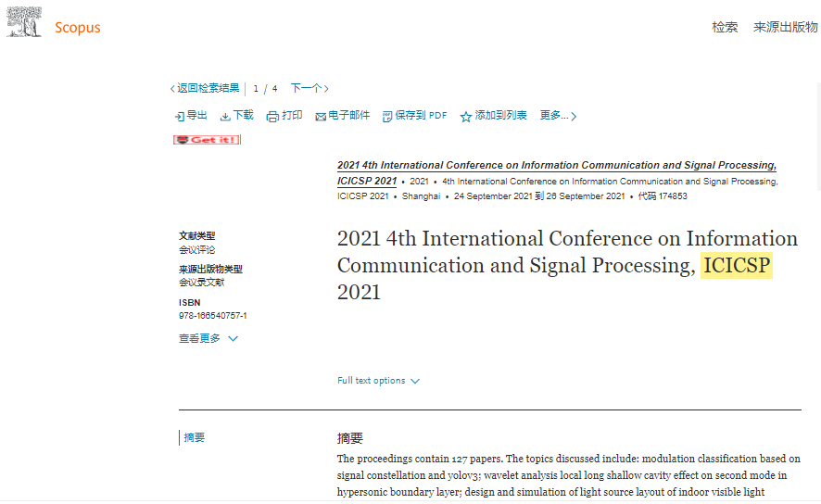Click the highlighted ICICSP title word
Screen dimensions: 821x504
(x=737, y=265)
